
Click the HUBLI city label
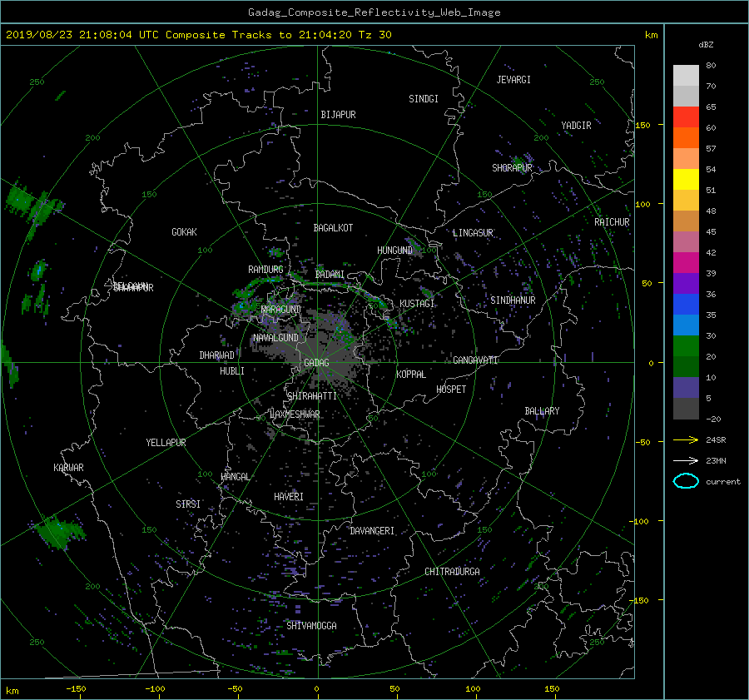[x=232, y=370]
